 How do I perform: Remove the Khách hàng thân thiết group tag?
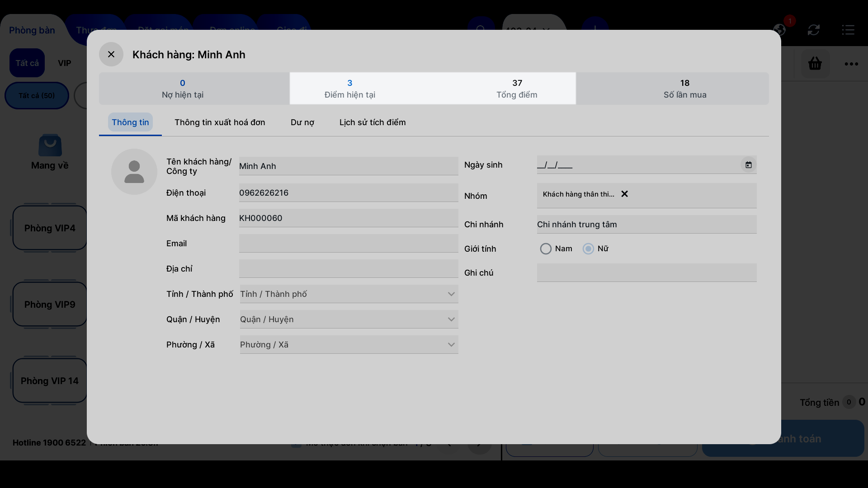click(624, 194)
